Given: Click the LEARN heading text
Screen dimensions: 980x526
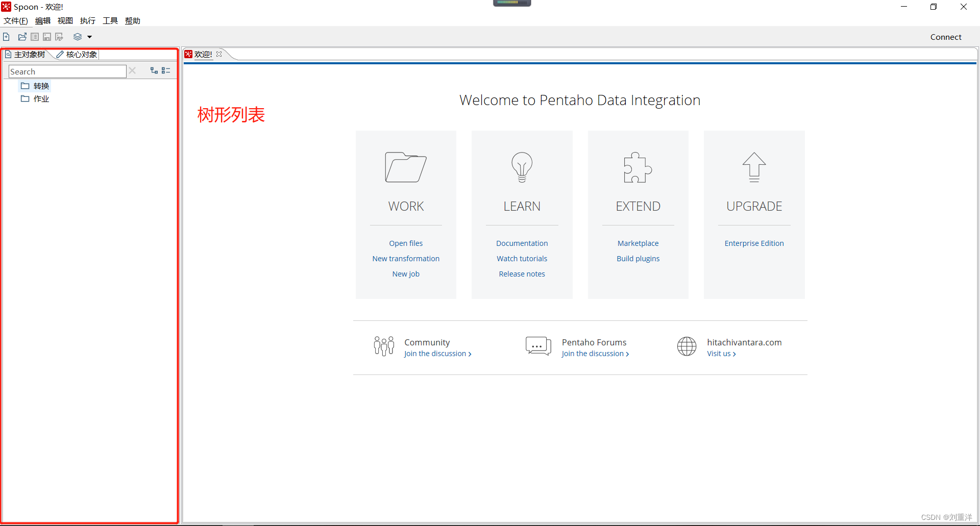Looking at the screenshot, I should (x=522, y=206).
